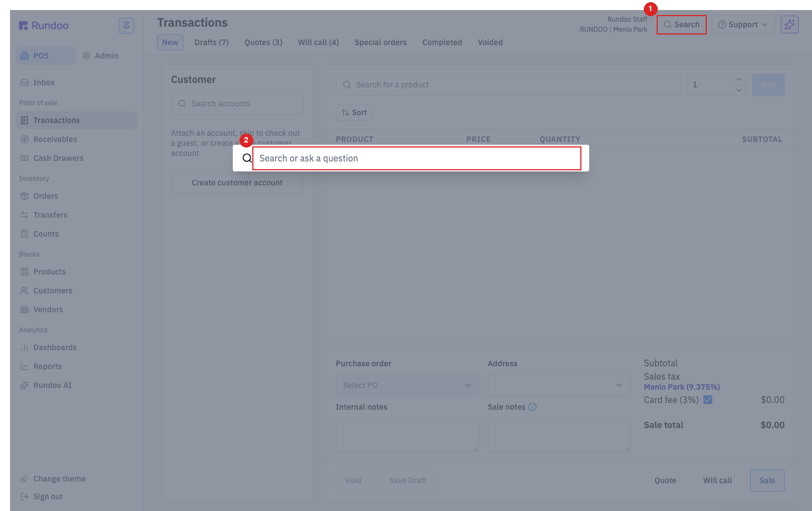The image size is (812, 511).
Task: Focus the Search or ask a question field
Action: click(417, 158)
